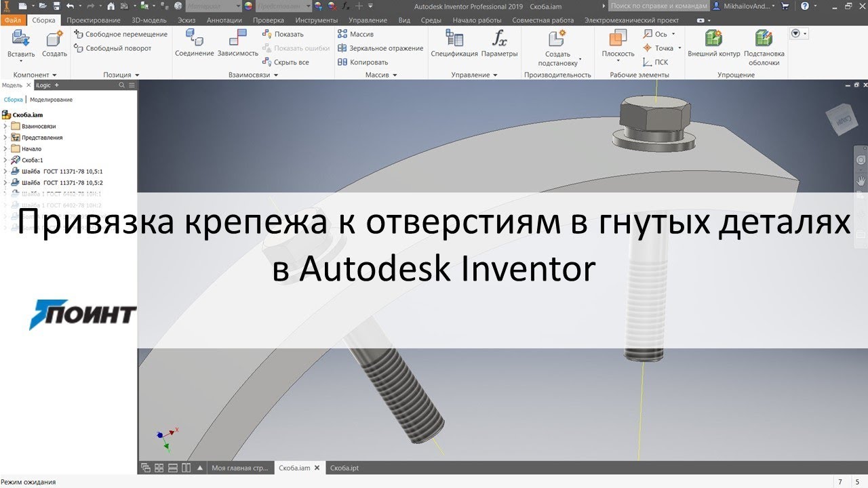Expand the Скоба:1 part node
This screenshot has height=488, width=868.
(x=5, y=160)
